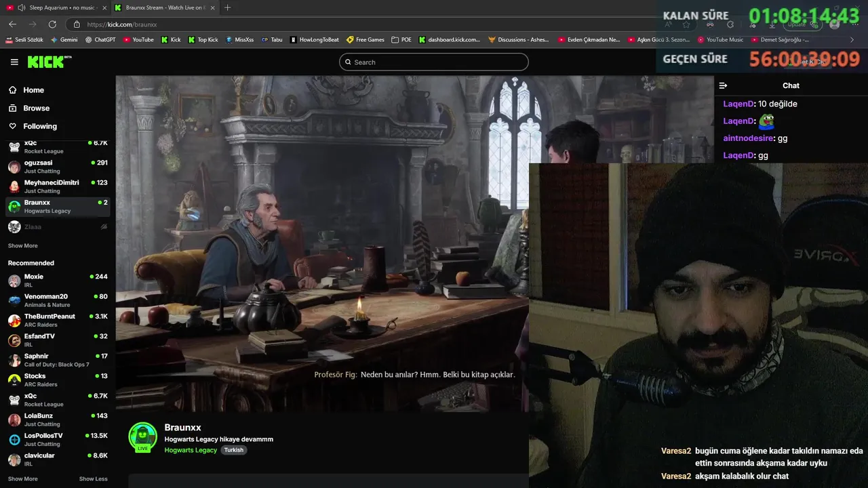Open Sesli Sözlük bookmark

point(24,40)
